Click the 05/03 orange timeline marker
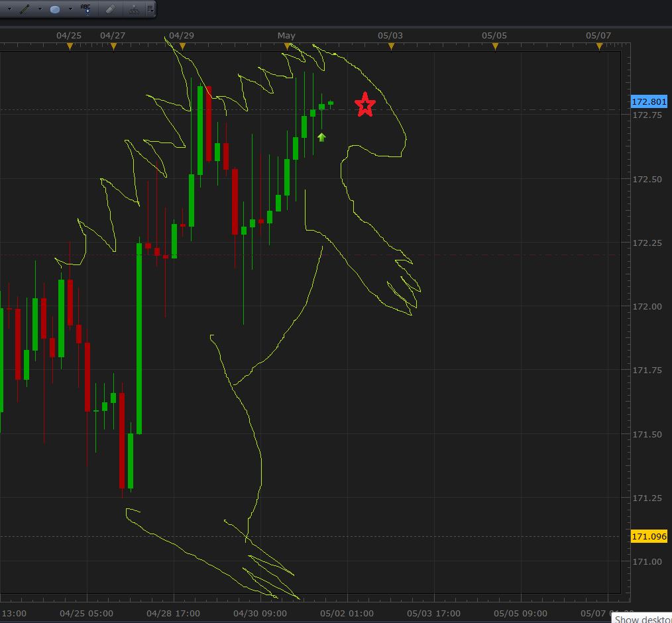The height and width of the screenshot is (623, 672). click(x=391, y=46)
